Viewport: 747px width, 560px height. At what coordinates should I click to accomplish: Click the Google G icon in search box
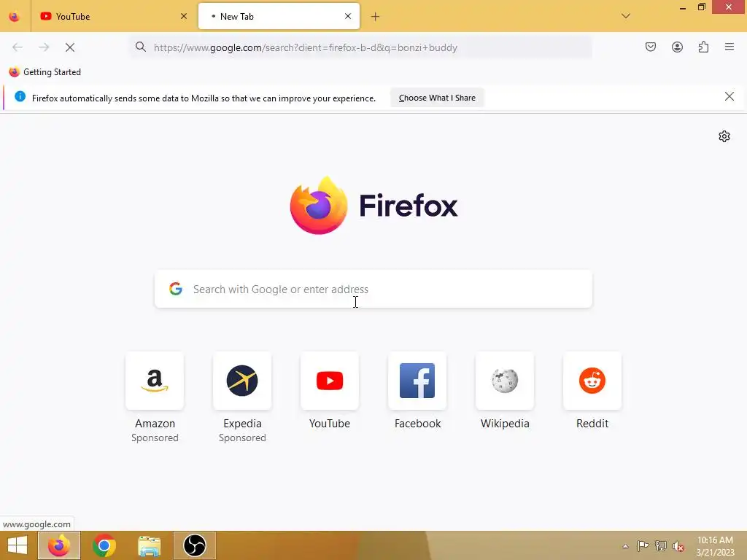(176, 289)
